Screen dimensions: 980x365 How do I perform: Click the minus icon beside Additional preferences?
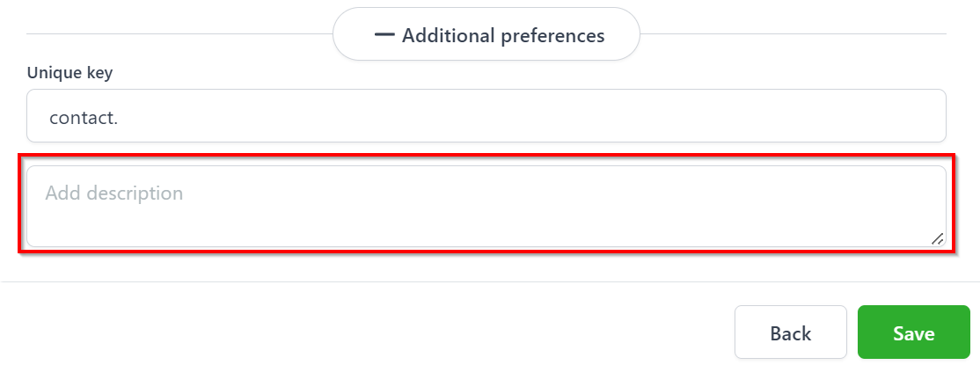pos(384,35)
